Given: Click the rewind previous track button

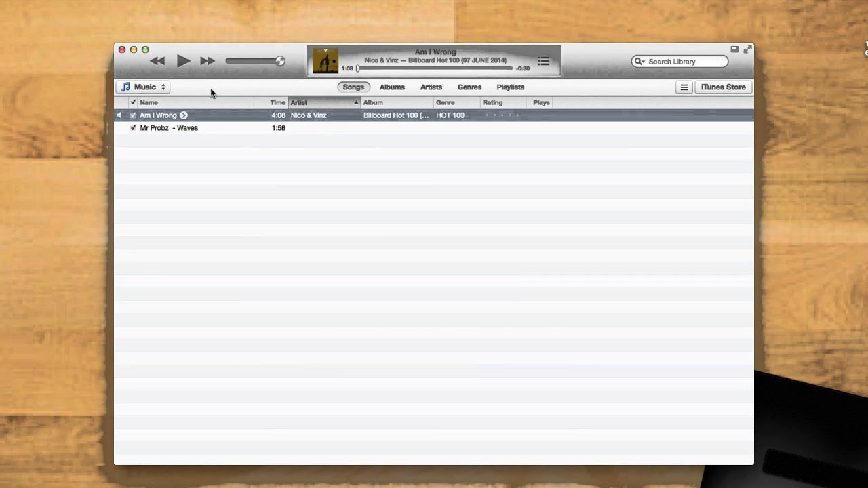Looking at the screenshot, I should click(157, 61).
